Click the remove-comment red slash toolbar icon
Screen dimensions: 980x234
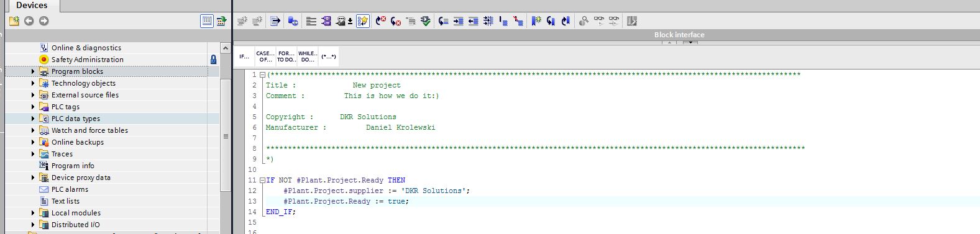tap(518, 21)
